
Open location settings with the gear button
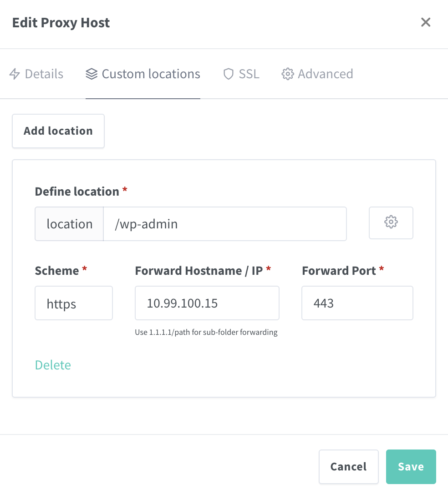pos(391,222)
